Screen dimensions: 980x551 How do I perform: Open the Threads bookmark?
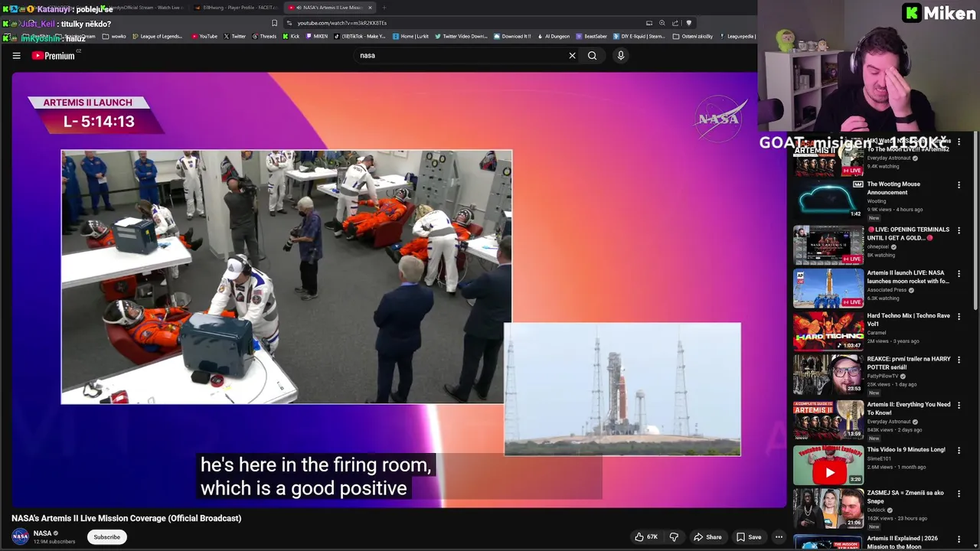[264, 36]
